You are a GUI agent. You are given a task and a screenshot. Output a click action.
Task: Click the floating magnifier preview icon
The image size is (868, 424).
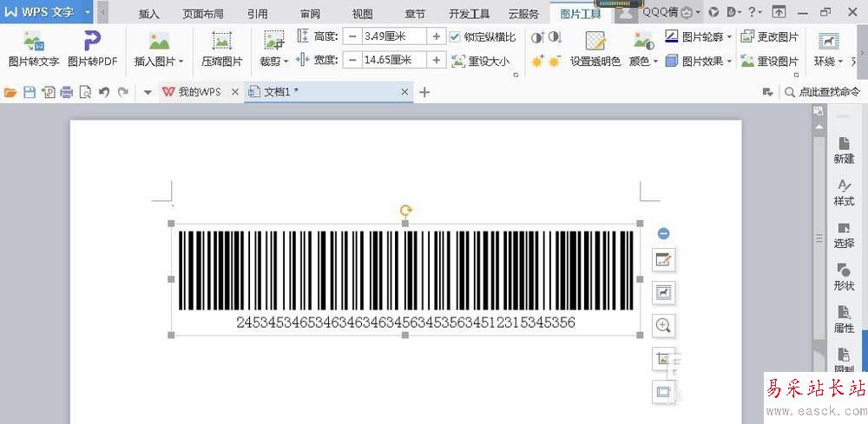[663, 326]
